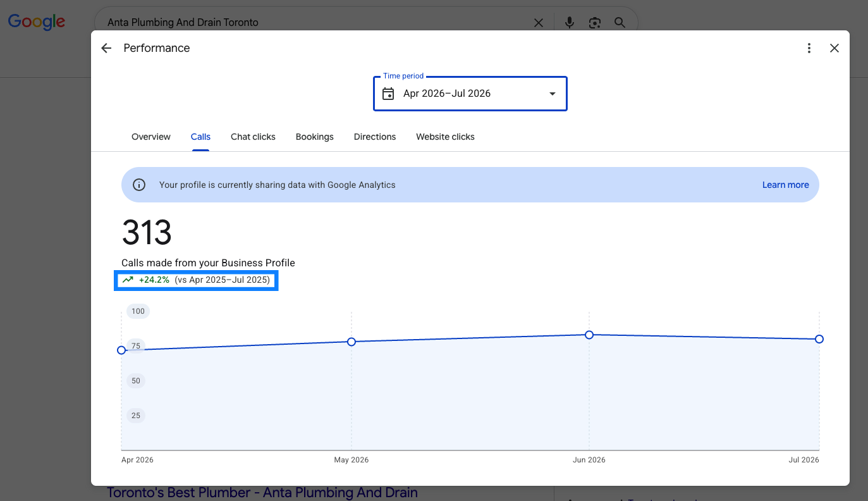Select the Apr 2026 data point on chart
This screenshot has width=868, height=501.
[121, 350]
